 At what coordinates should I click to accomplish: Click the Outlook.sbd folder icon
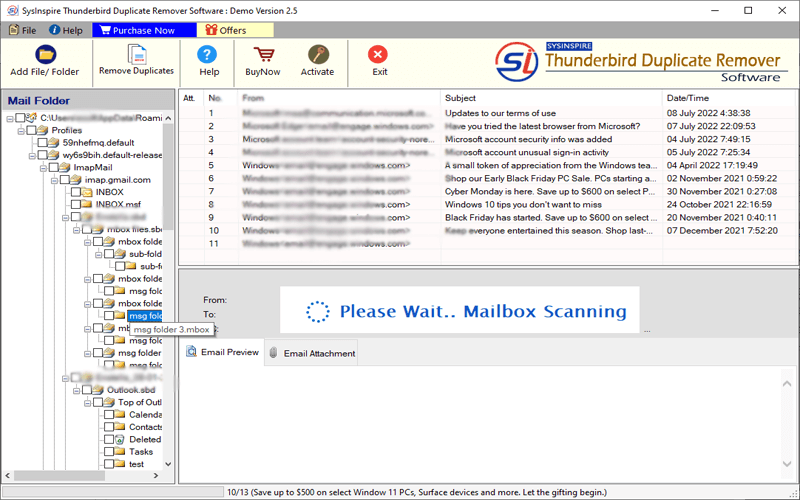(98, 390)
